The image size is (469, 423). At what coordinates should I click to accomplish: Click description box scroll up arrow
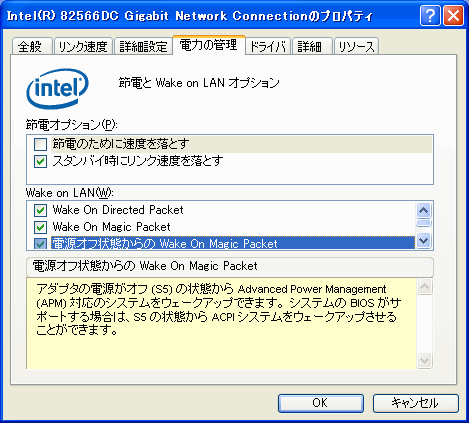point(424,287)
